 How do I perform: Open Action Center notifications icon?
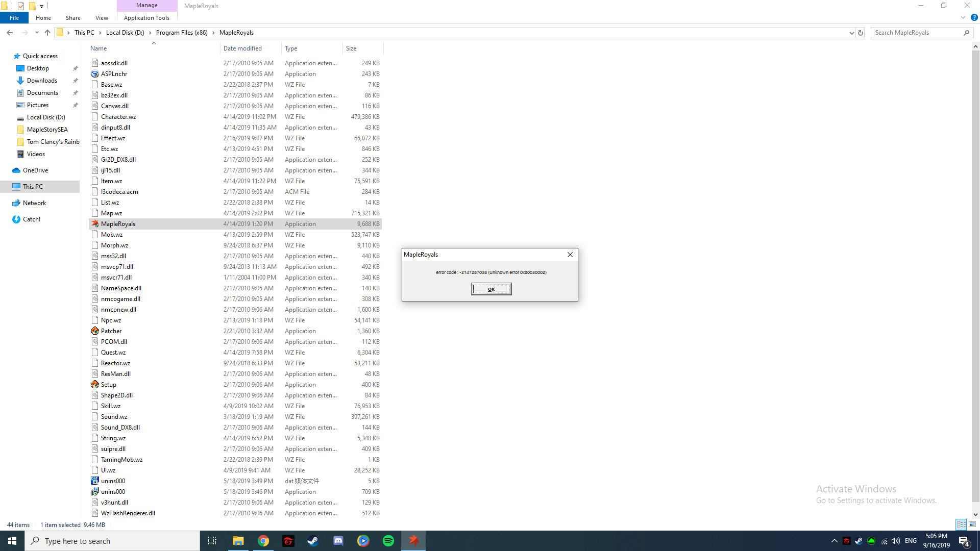pos(964,541)
